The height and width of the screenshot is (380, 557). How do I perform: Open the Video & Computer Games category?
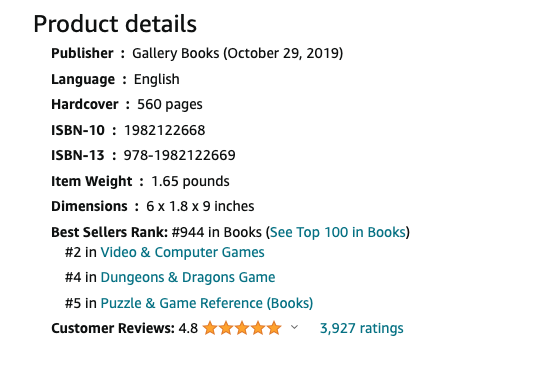pyautogui.click(x=183, y=253)
